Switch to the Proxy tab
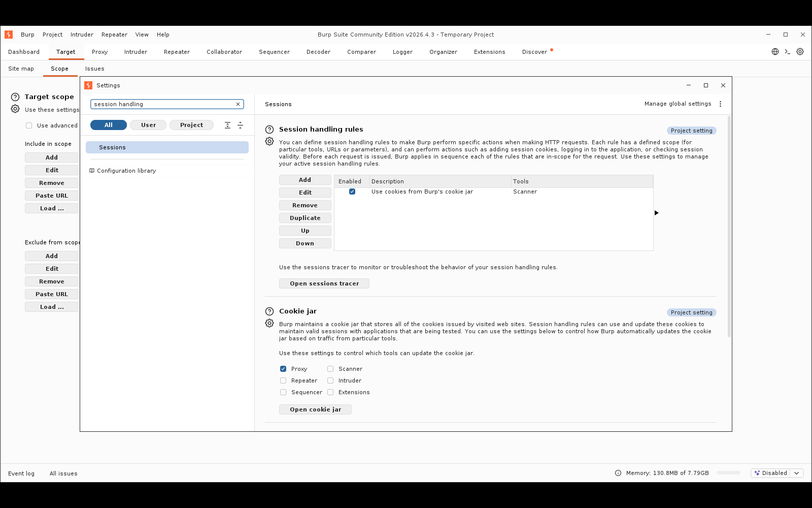 (x=99, y=52)
